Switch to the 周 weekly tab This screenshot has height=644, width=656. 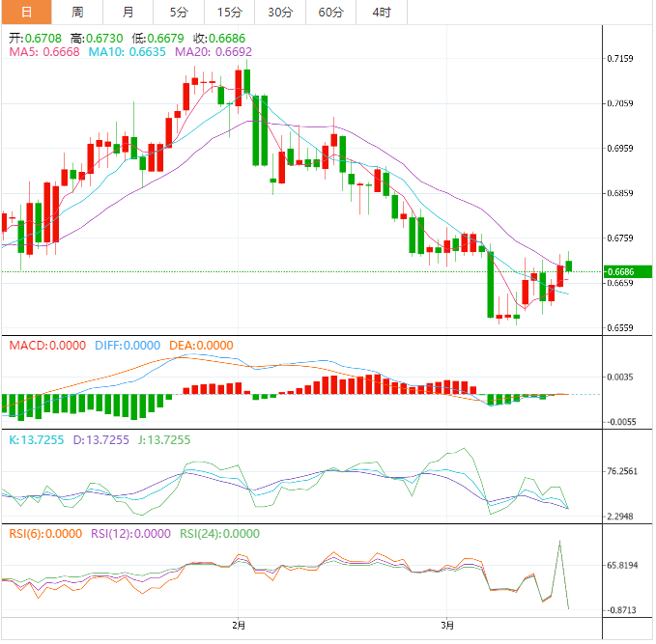pos(77,13)
